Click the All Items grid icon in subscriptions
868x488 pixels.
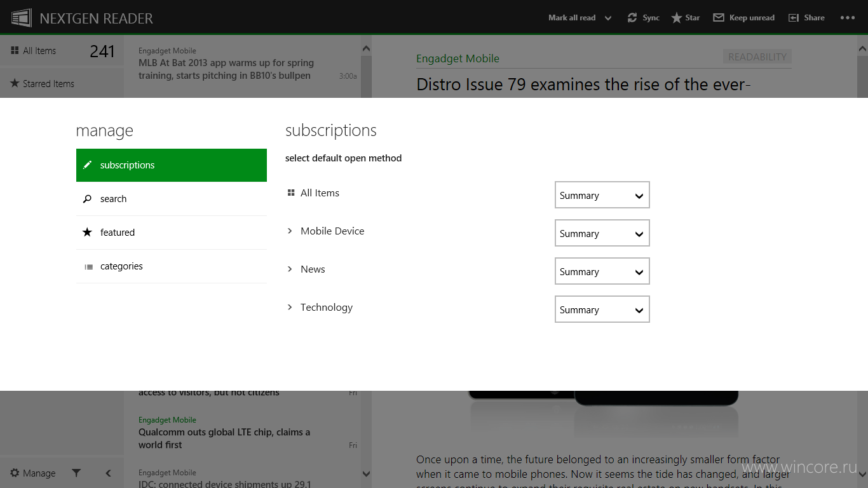coord(291,193)
